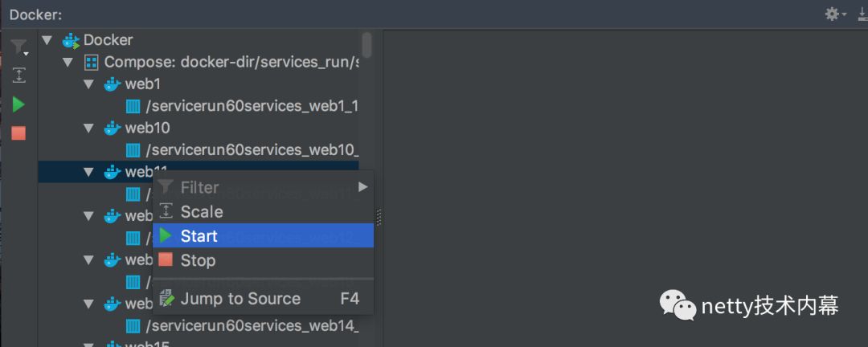Open the Docker panel gear settings
The image size is (868, 347).
coord(832,14)
